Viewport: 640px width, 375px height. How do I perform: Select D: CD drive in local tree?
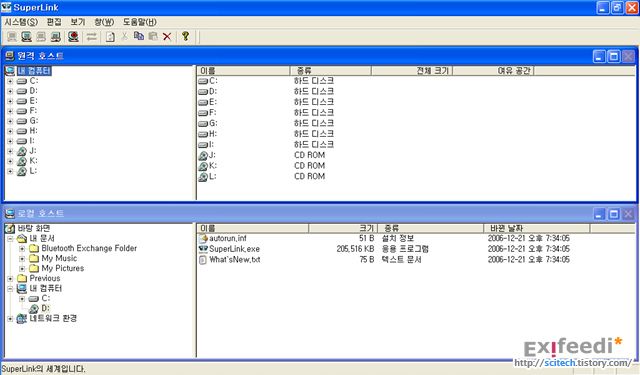pyautogui.click(x=45, y=308)
